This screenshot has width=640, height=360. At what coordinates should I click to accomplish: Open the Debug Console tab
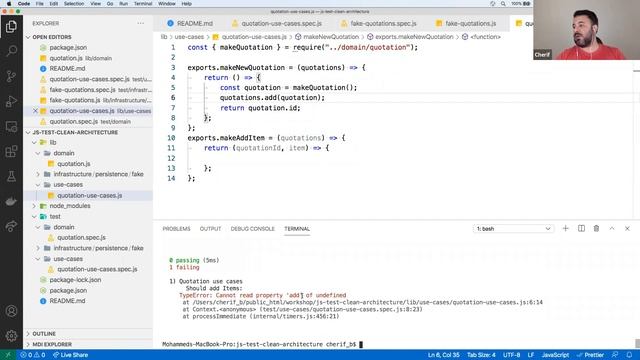(x=252, y=229)
